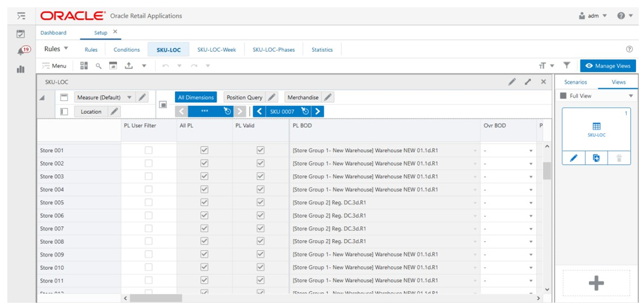Open the Scenarios tab in right panel
The image size is (644, 307).
pos(576,82)
